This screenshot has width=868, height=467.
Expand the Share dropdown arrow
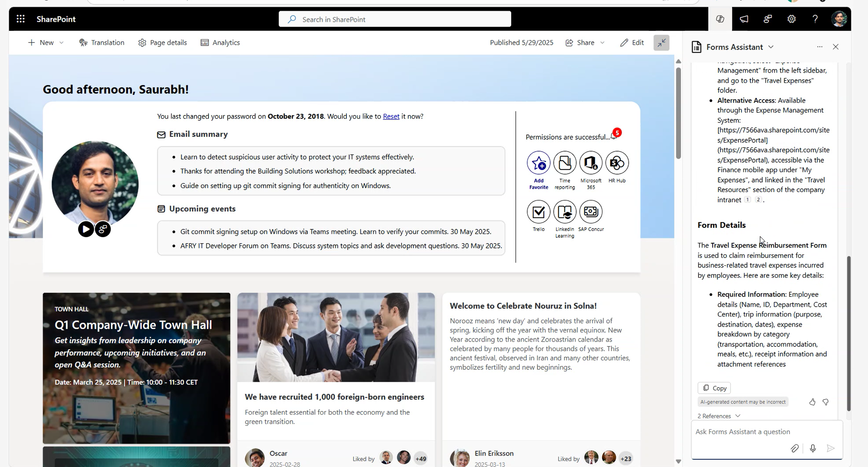click(x=602, y=42)
